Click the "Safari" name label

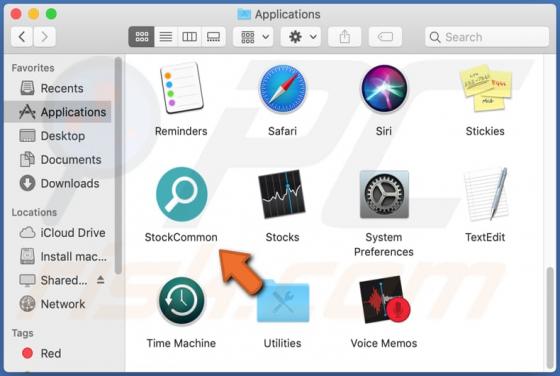282,131
